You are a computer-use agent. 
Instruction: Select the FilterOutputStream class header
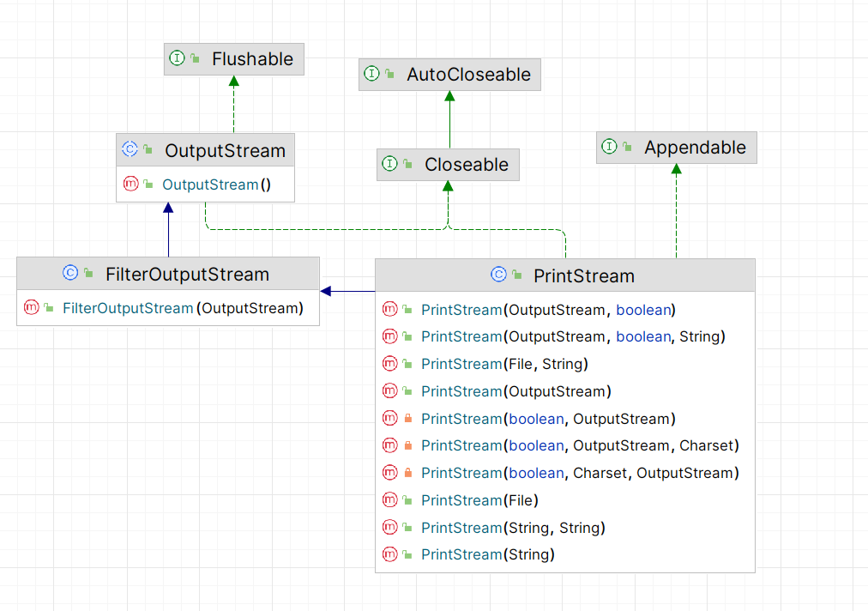pos(168,274)
